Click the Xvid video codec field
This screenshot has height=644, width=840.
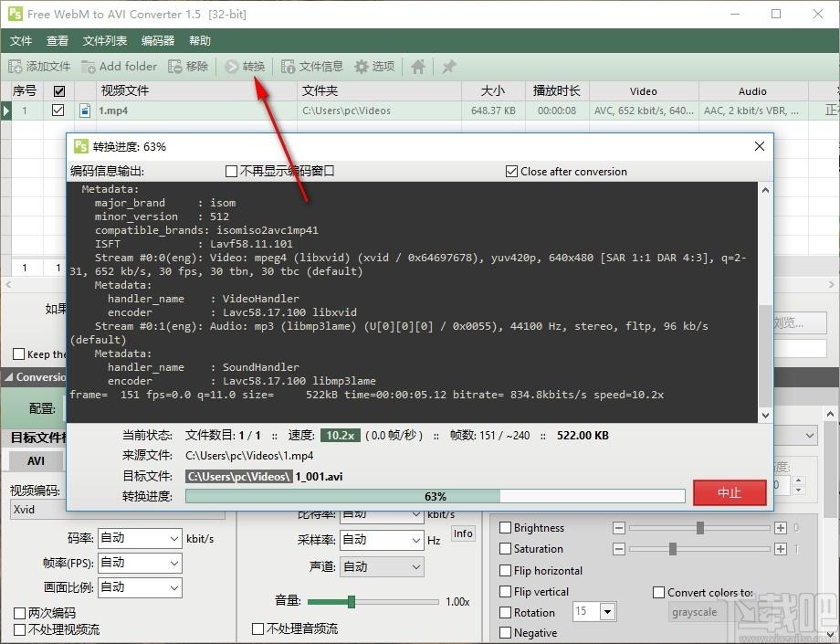click(x=117, y=510)
